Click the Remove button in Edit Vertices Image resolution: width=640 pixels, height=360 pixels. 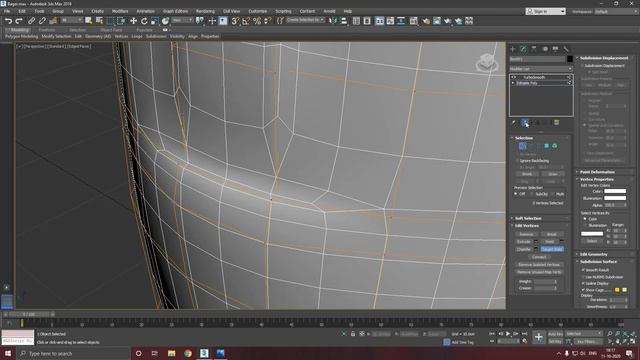point(526,234)
